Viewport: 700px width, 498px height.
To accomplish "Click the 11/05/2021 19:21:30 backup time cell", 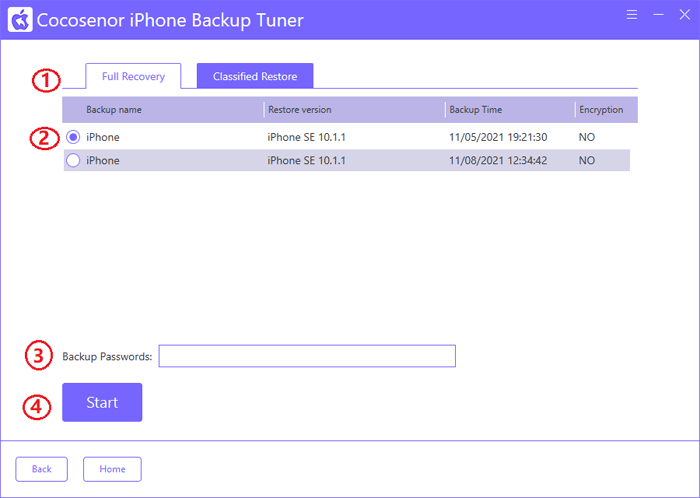I will pos(498,137).
